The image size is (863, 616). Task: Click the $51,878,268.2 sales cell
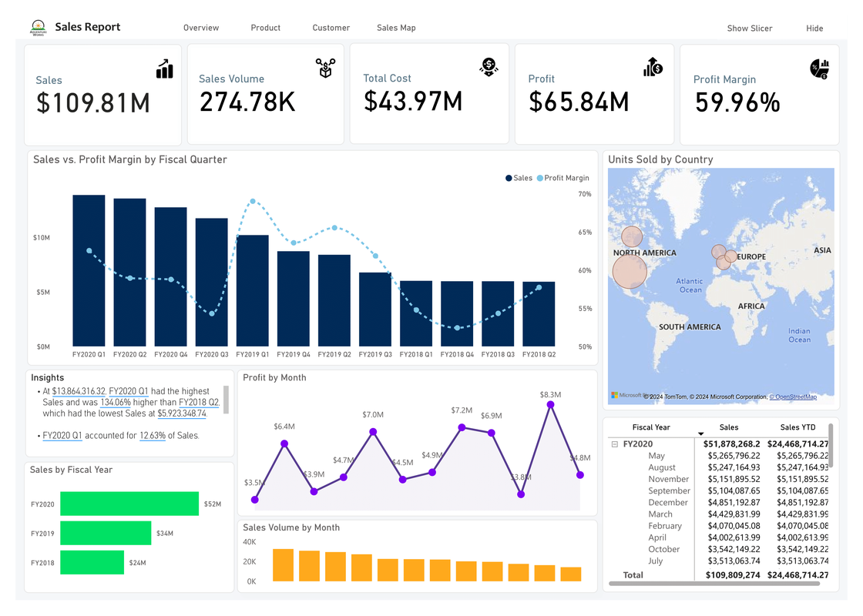(731, 444)
